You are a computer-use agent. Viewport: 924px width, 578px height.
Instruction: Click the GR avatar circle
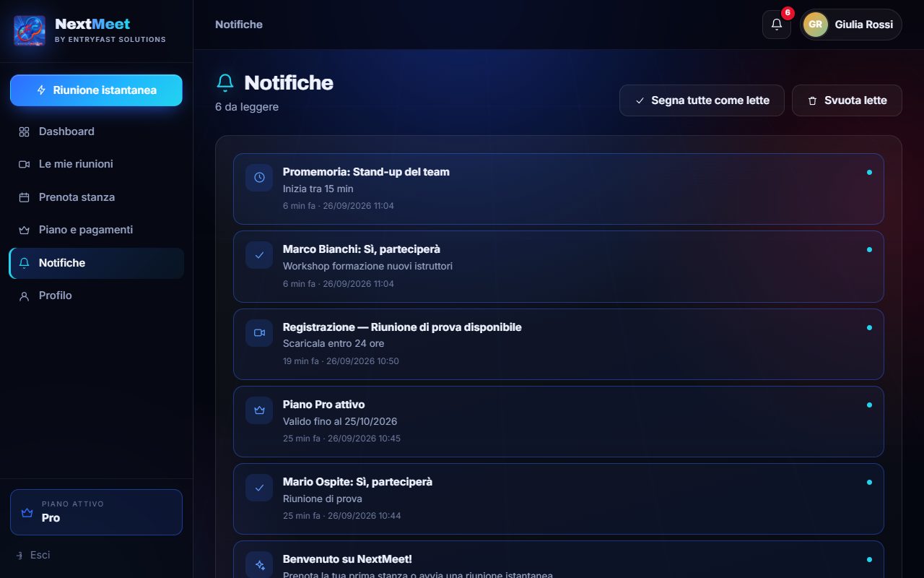tap(816, 25)
